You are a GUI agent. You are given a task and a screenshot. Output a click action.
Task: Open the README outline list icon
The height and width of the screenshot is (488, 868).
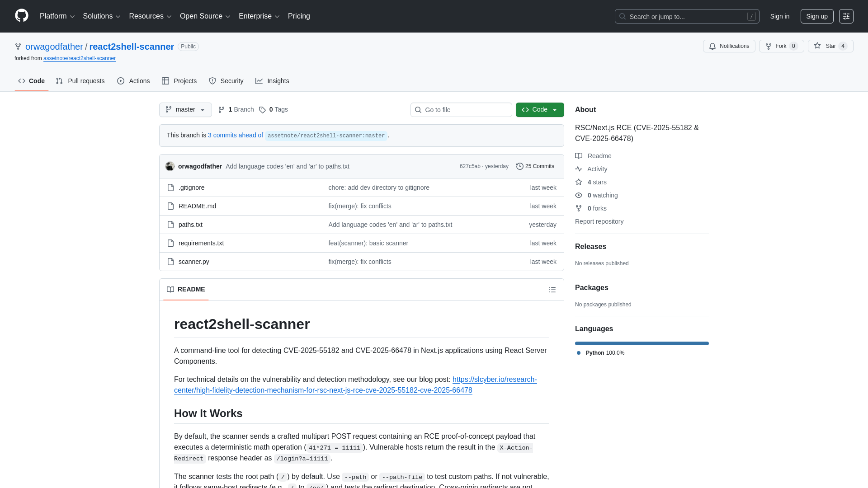(552, 290)
